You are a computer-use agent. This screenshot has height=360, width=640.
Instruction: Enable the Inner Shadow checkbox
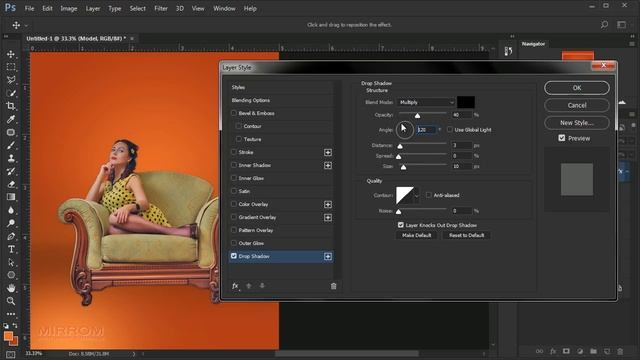[x=234, y=165]
